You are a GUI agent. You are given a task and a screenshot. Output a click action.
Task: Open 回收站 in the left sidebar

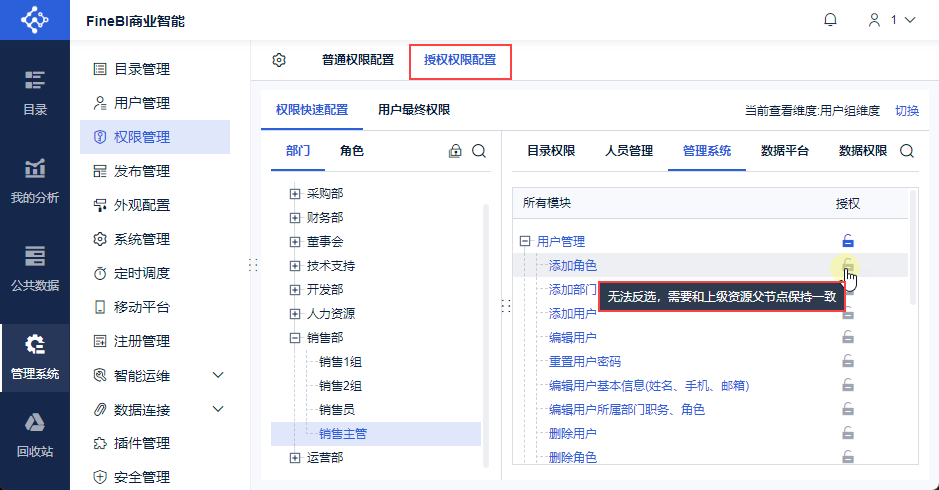tap(35, 435)
